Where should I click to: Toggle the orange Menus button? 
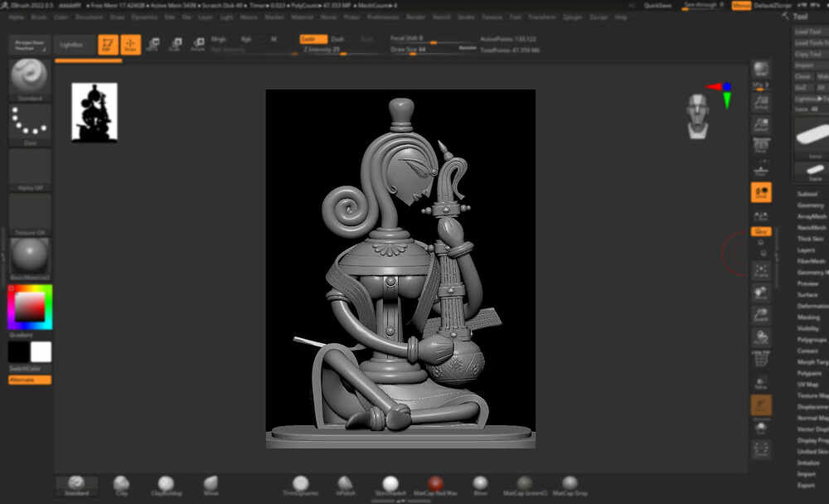(x=741, y=5)
